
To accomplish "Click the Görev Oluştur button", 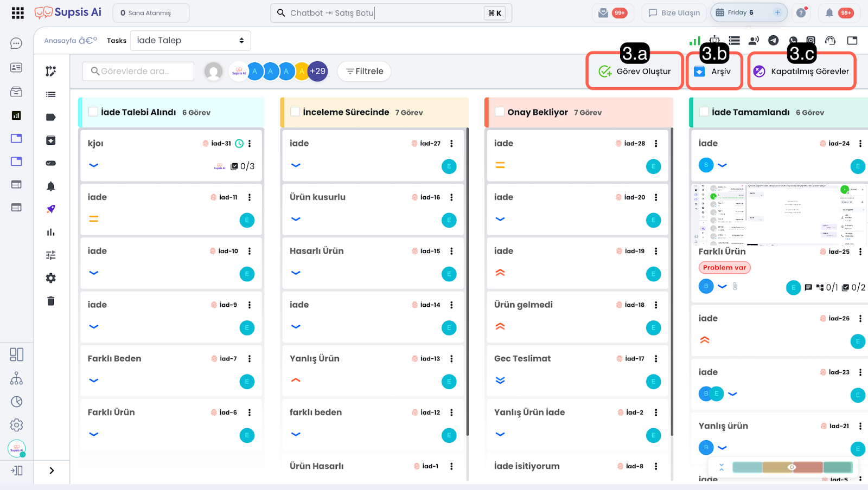I will pyautogui.click(x=635, y=72).
